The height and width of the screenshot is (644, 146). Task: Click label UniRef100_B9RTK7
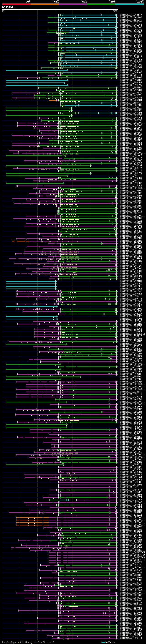[131, 80]
